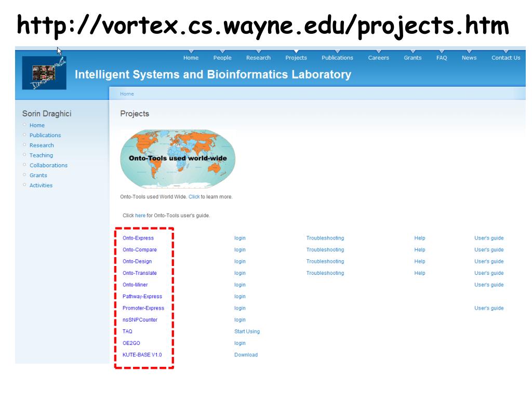Open Teaching sidebar link
This screenshot has height=399, width=532.
tap(41, 155)
